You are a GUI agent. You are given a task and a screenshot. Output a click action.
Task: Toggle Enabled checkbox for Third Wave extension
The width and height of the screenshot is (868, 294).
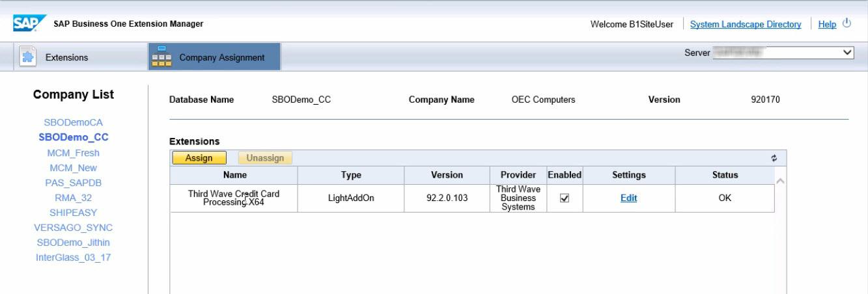tap(565, 198)
